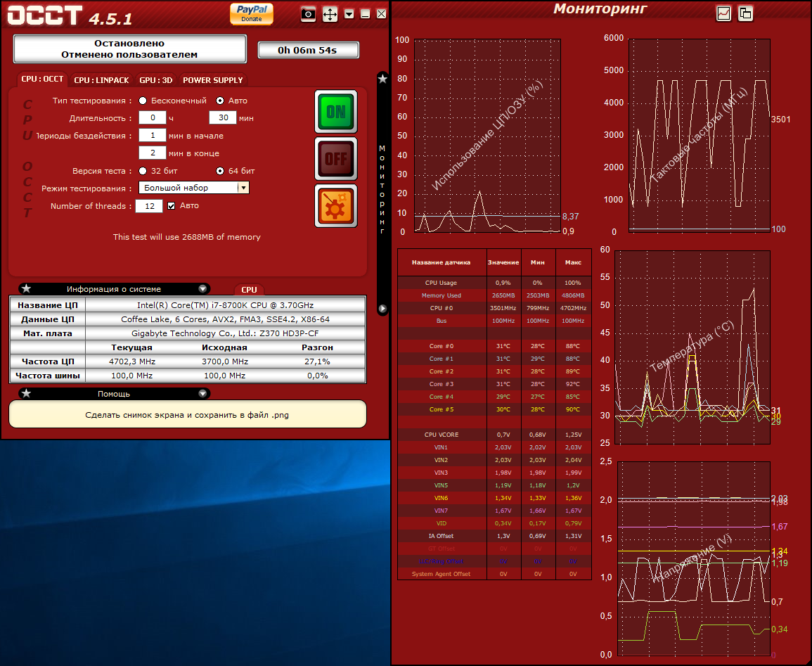Minimize the OCCT window
Screen dimensions: 812x666
click(x=365, y=14)
